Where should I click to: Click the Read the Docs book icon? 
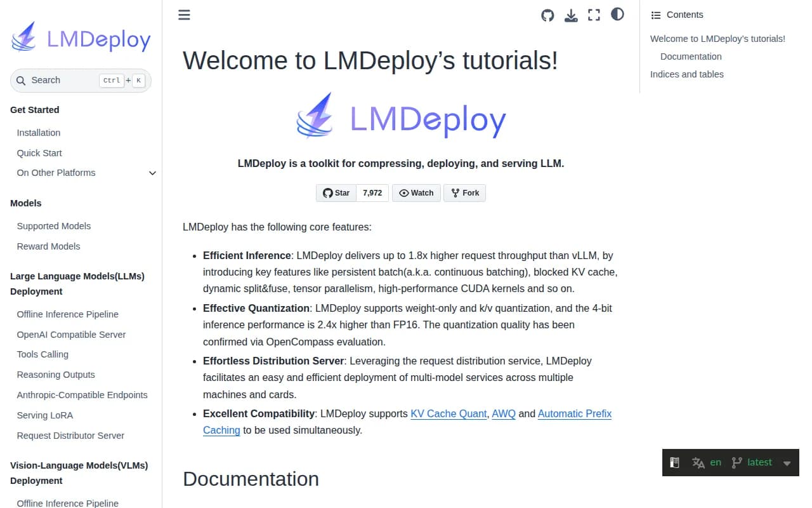675,463
